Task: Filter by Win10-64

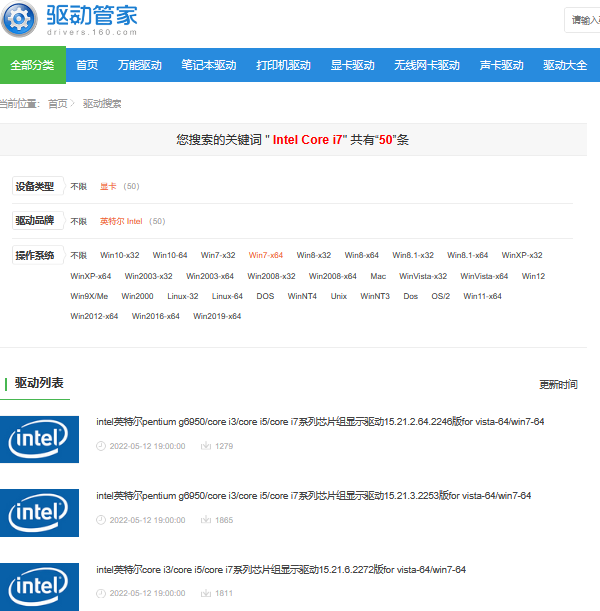Action: click(169, 255)
